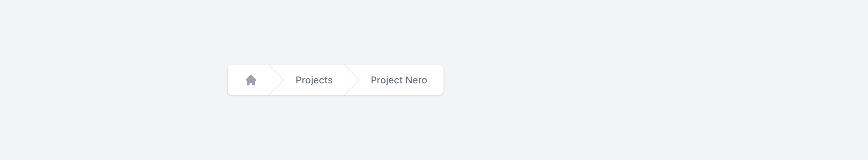Select the gray house icon
Image resolution: width=868 pixels, height=160 pixels.
click(251, 80)
